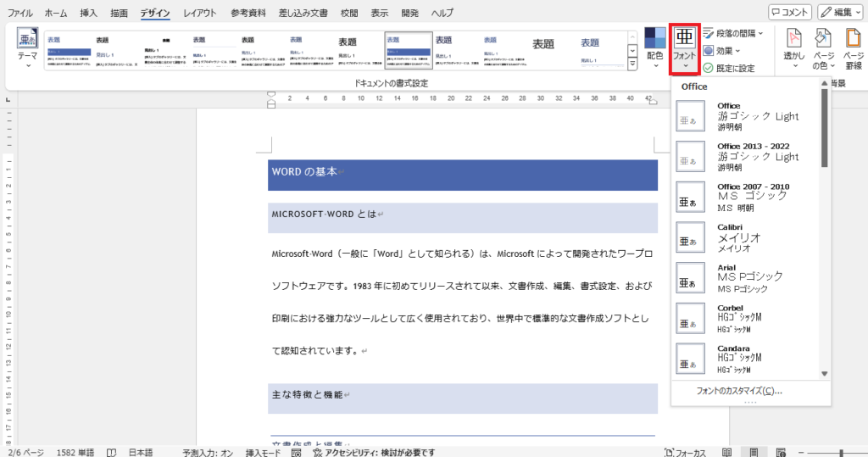Enable フォーカス focus mode
Viewport: 868px width, 457px height.
(685, 452)
